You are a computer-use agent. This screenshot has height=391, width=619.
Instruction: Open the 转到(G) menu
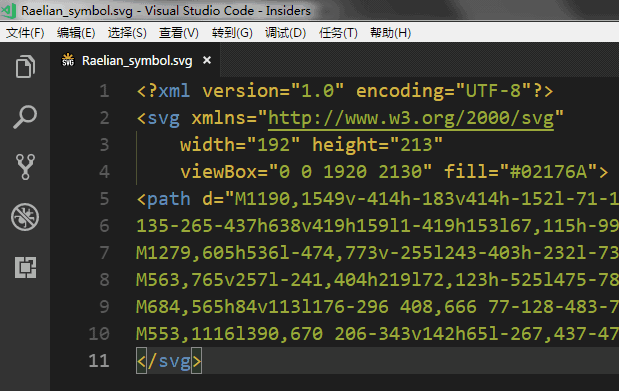click(x=232, y=33)
